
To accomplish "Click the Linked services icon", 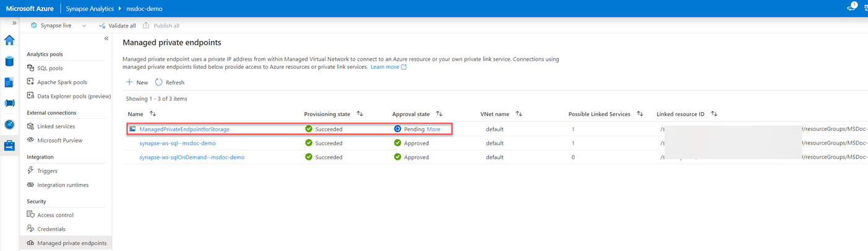I will 31,126.
